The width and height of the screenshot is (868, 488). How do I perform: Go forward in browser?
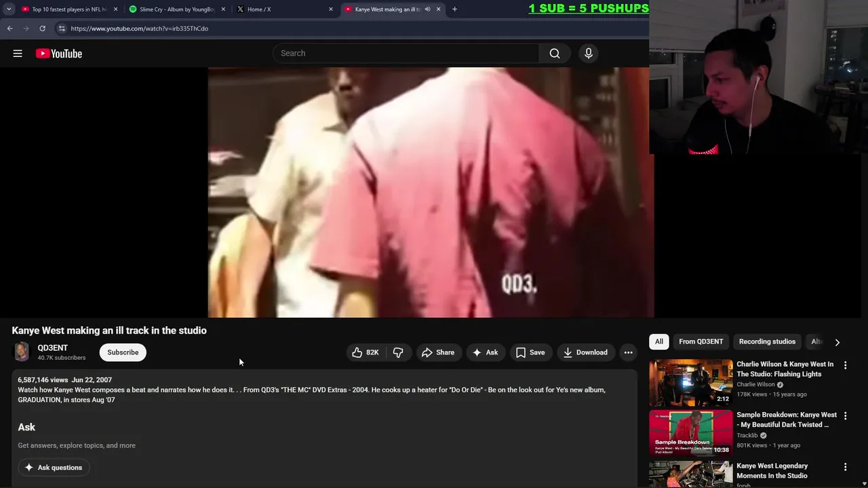(x=26, y=28)
